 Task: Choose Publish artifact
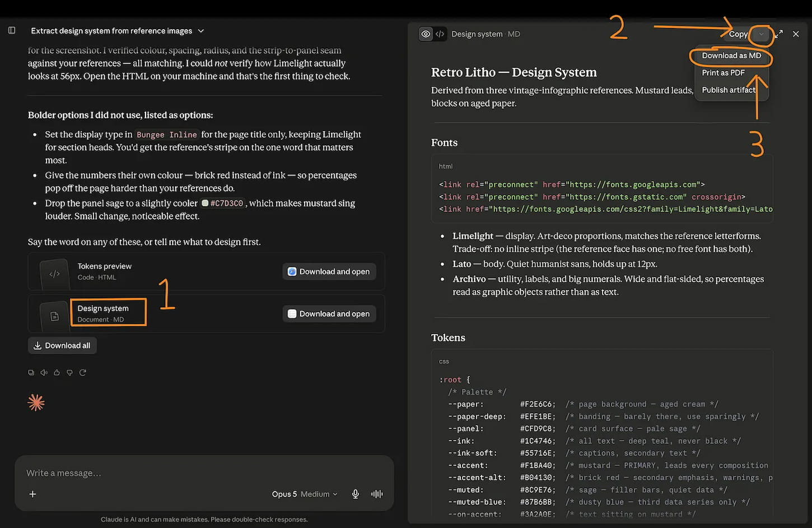pos(729,90)
